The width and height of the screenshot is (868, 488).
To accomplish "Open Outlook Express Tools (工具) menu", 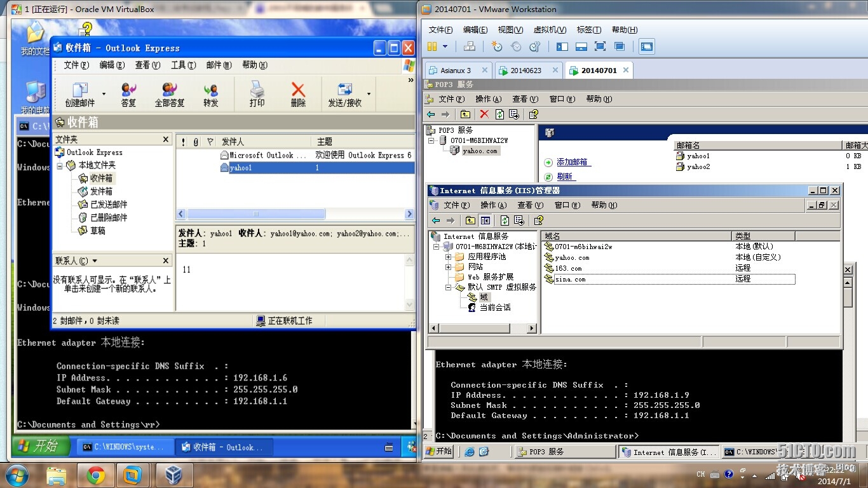I will click(183, 65).
